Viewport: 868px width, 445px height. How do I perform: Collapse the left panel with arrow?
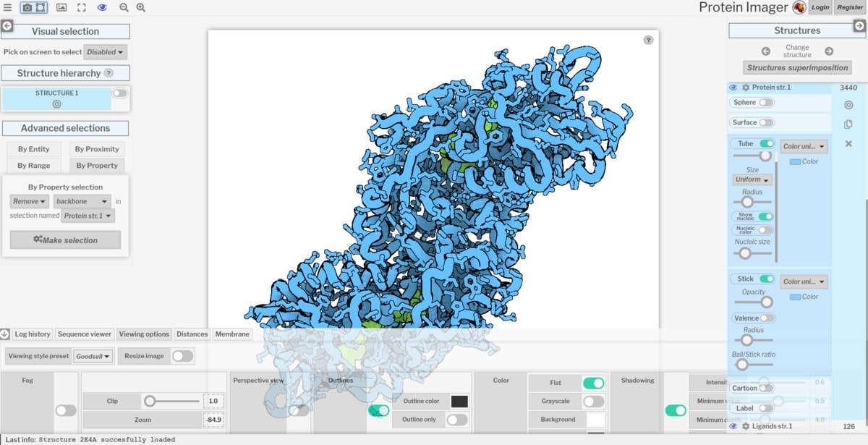[7, 25]
